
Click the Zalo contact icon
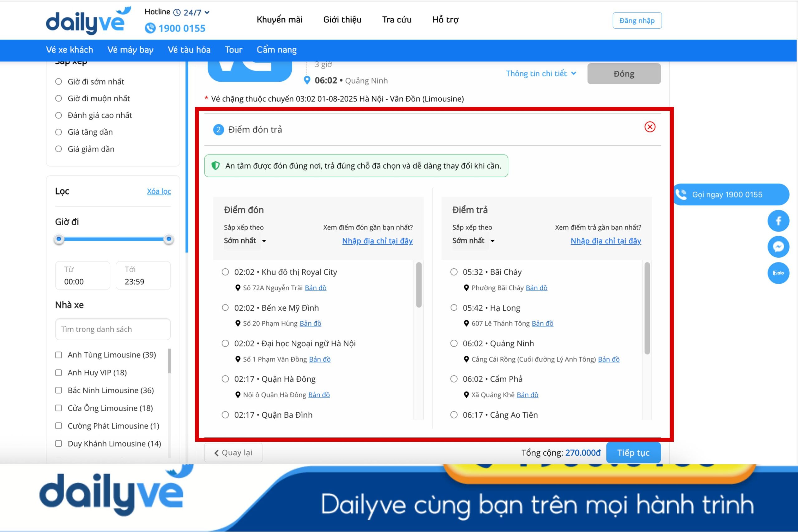pos(778,273)
